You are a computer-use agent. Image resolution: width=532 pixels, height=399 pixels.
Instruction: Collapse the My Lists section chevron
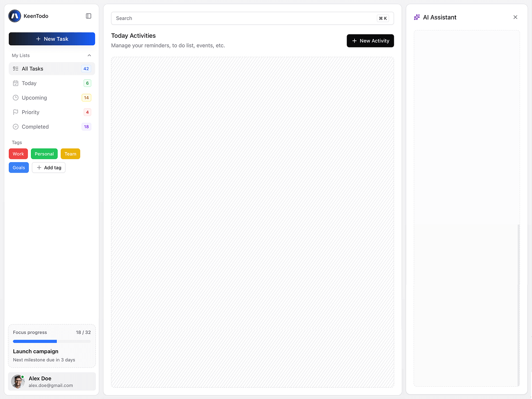point(89,55)
